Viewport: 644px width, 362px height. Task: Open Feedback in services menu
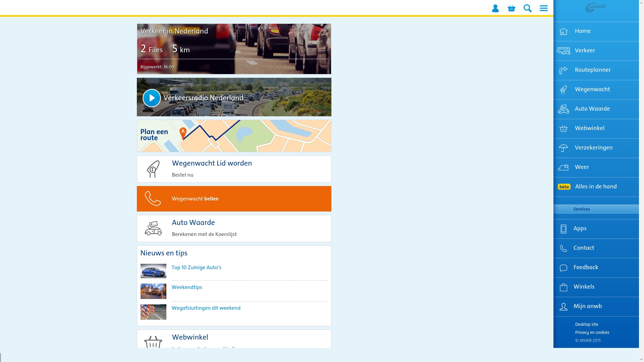click(x=596, y=268)
